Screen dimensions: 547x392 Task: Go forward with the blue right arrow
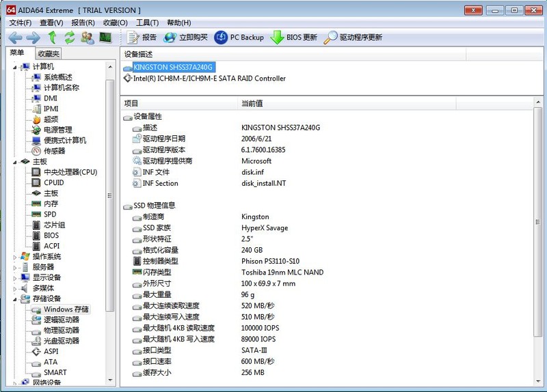point(33,38)
